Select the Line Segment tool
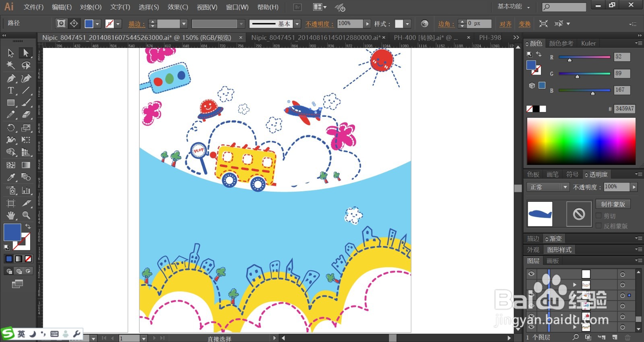Image resolution: width=644 pixels, height=342 pixels. point(26,90)
